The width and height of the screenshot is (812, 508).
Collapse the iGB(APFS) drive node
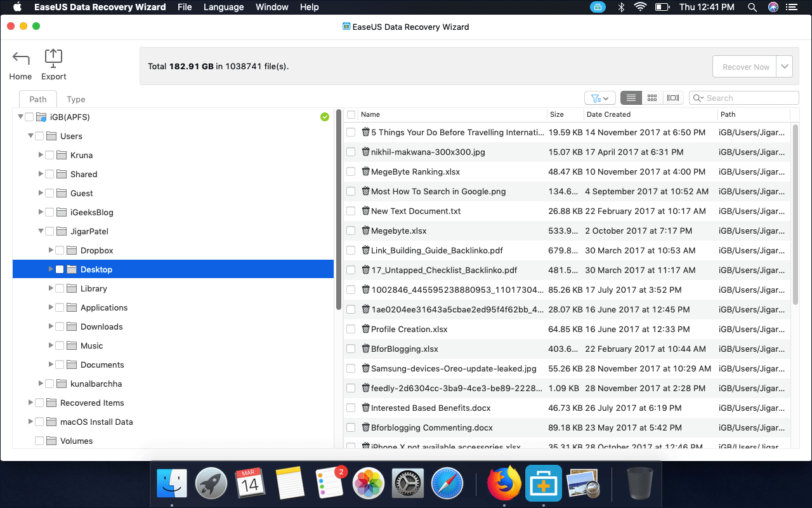[x=20, y=117]
